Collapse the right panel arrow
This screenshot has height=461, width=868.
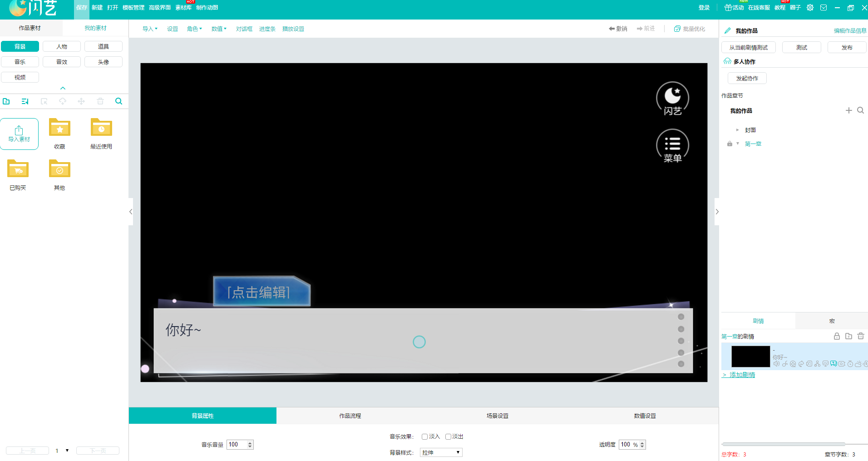tap(717, 212)
